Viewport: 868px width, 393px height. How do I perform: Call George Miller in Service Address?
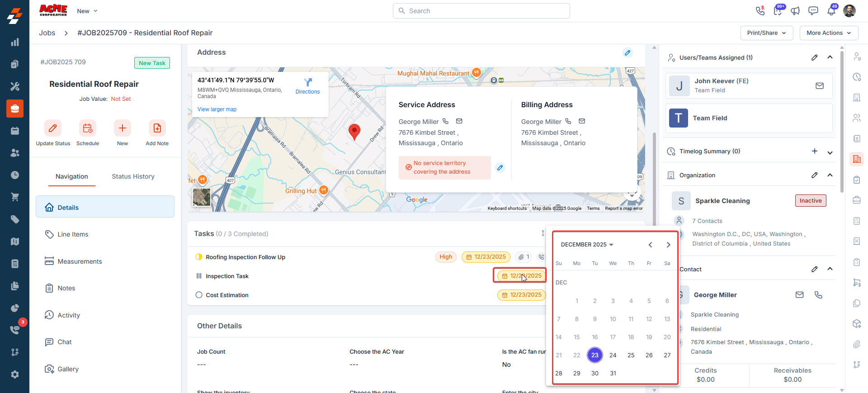(x=445, y=121)
